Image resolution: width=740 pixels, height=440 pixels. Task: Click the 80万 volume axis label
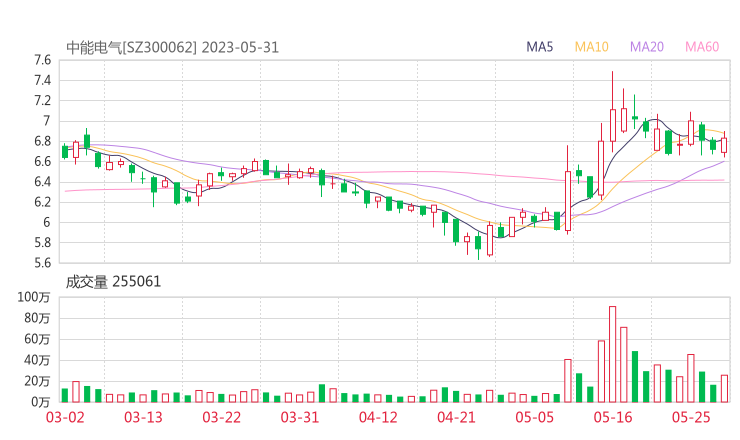tap(37, 318)
